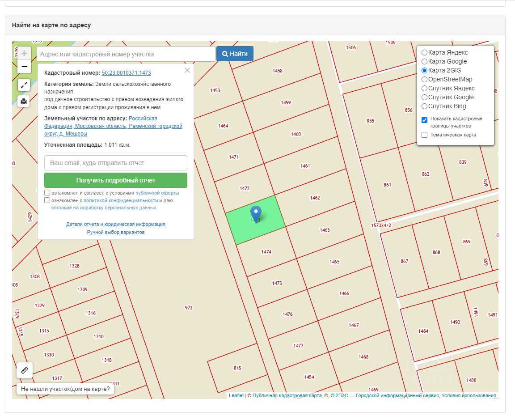This screenshot has height=420, width=515.
Task: Click parcel labeled 1471
Action: pyautogui.click(x=234, y=157)
